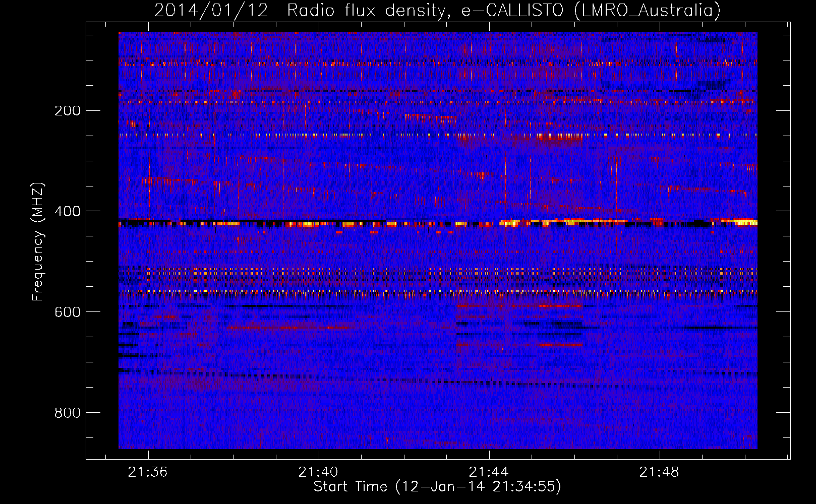Click the 200 frequency tick label
Screen dimensions: 816x504
click(68, 111)
